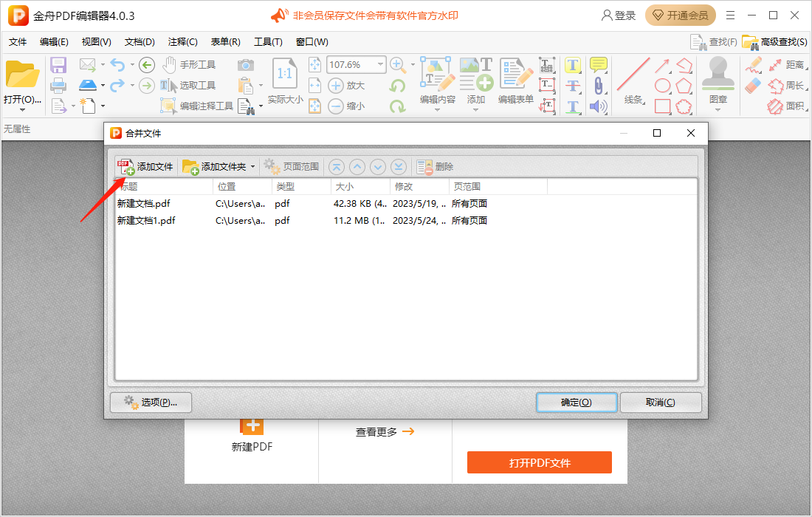Open Add Folder dropdown arrow
This screenshot has width=812, height=517.
pyautogui.click(x=252, y=167)
